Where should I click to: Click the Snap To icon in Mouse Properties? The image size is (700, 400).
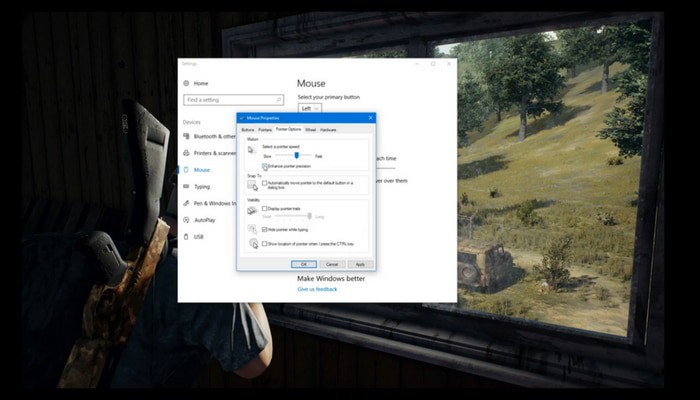253,185
